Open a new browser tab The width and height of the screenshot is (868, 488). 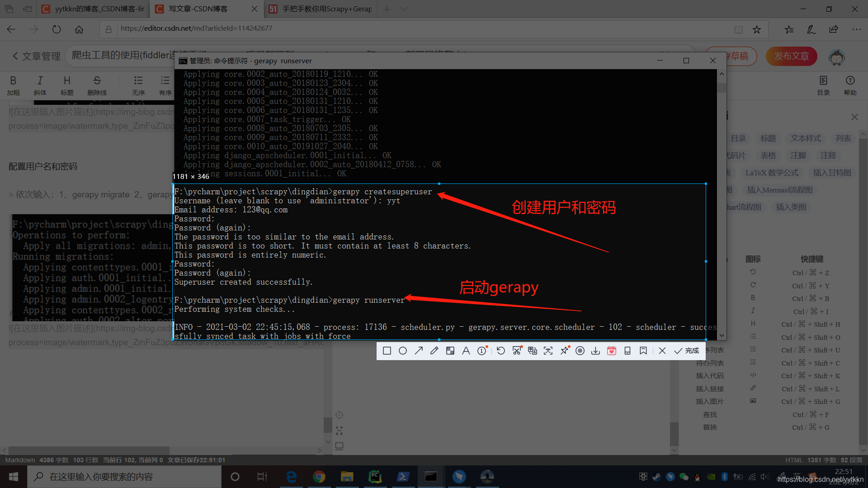click(x=387, y=9)
